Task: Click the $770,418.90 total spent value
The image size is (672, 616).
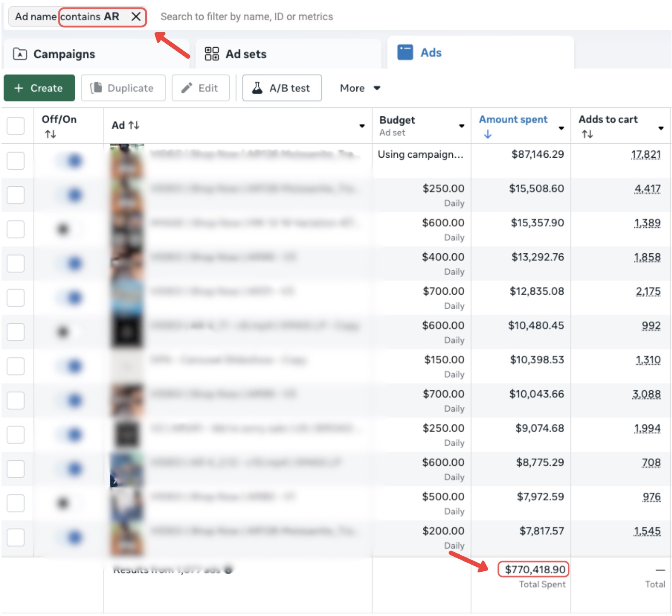Action: pyautogui.click(x=535, y=570)
